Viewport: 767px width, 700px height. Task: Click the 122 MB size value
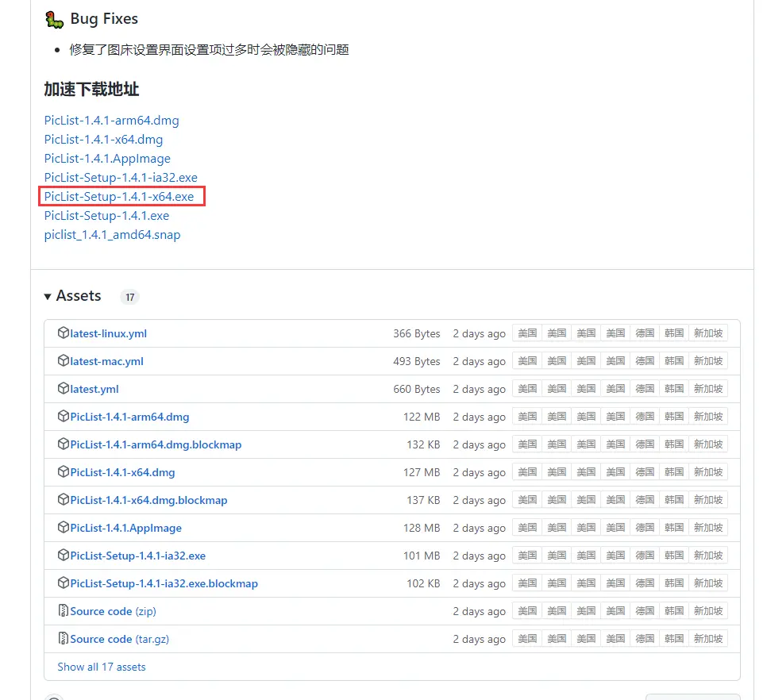pos(422,417)
